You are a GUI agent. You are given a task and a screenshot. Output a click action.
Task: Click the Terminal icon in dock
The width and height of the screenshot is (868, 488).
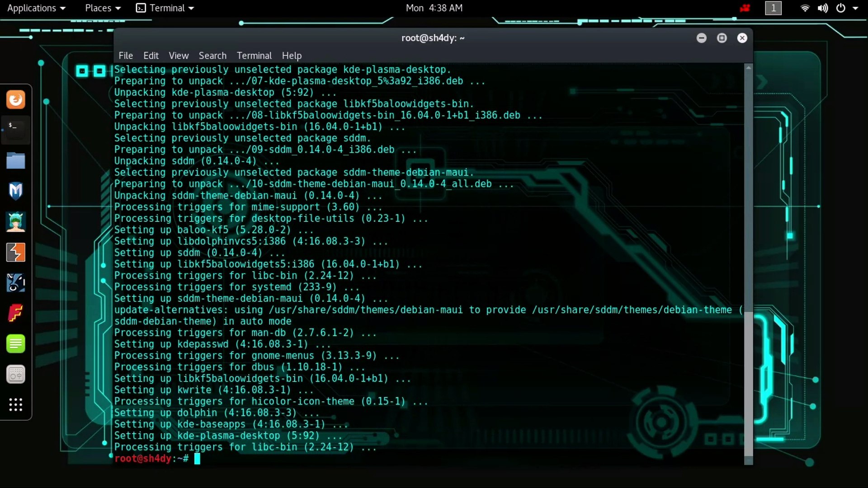click(16, 130)
